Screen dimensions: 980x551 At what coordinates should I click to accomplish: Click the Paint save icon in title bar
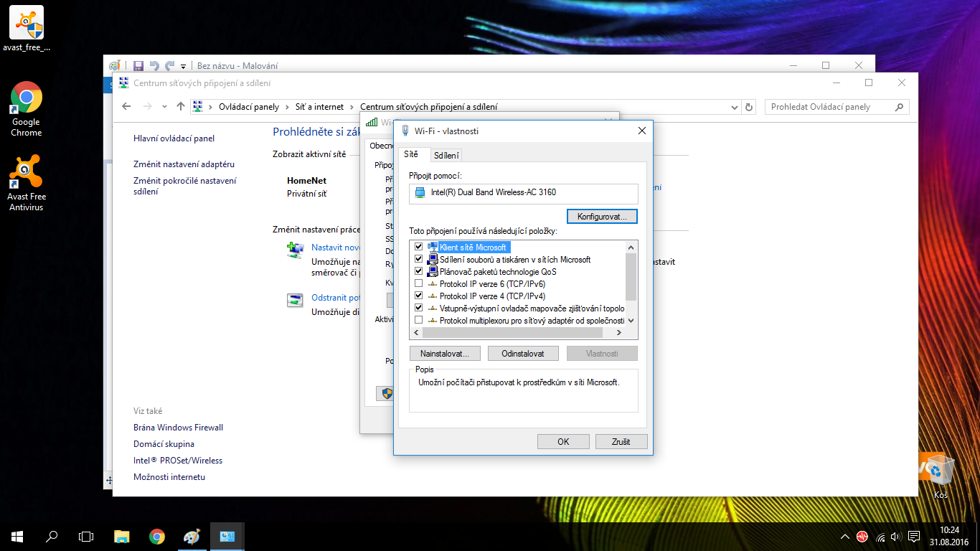click(x=138, y=66)
